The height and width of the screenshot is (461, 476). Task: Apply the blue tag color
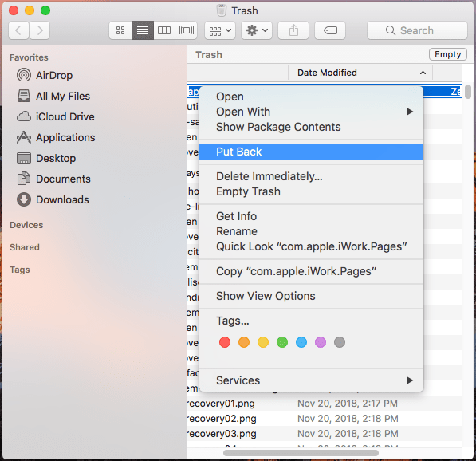coord(301,342)
